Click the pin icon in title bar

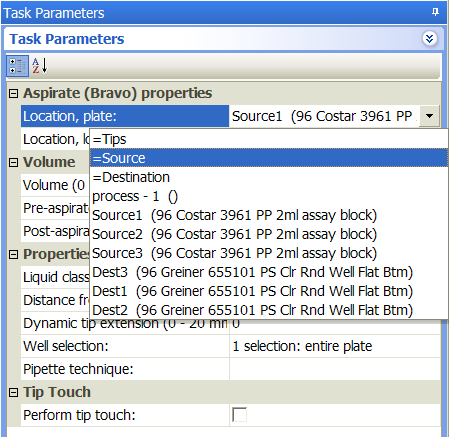point(435,12)
